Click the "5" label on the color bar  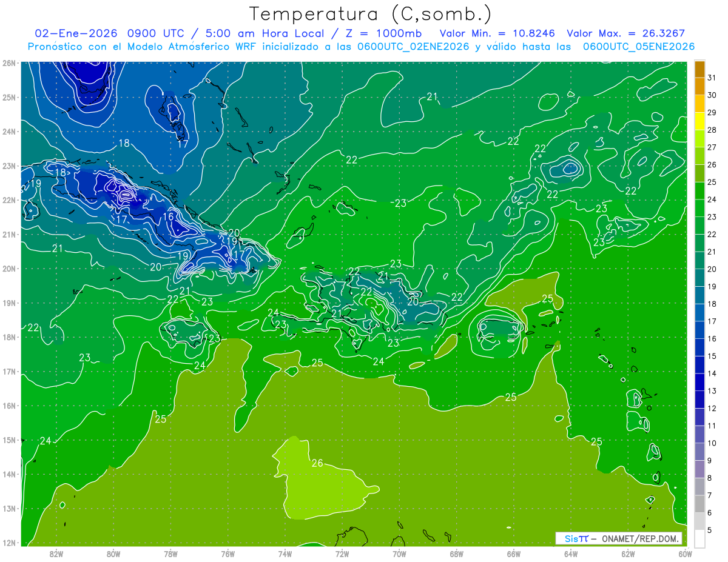(710, 530)
